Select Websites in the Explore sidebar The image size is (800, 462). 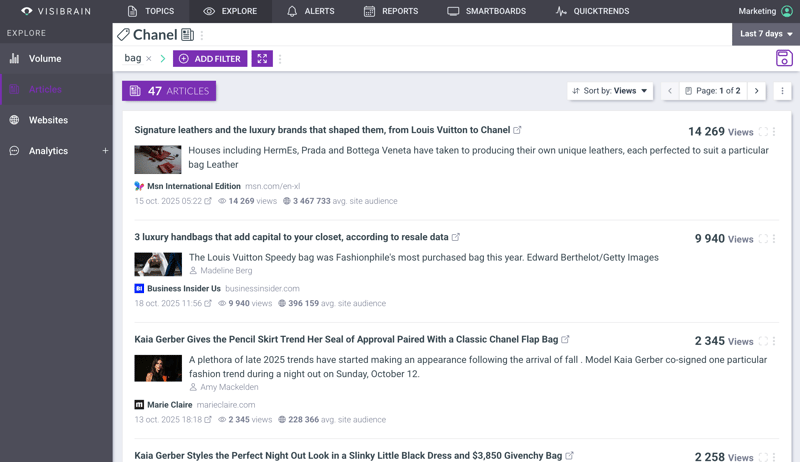tap(48, 120)
